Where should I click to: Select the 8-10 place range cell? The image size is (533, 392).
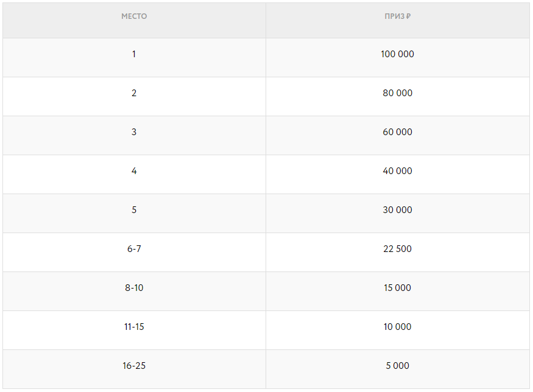[134, 288]
